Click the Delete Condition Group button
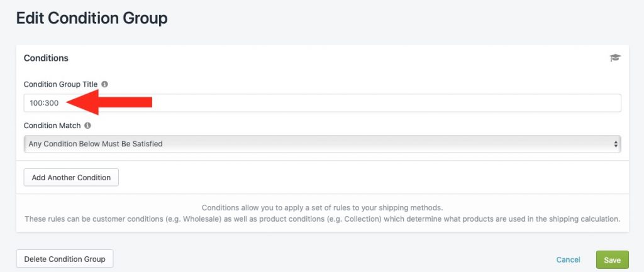The width and height of the screenshot is (644, 272). coord(65,259)
